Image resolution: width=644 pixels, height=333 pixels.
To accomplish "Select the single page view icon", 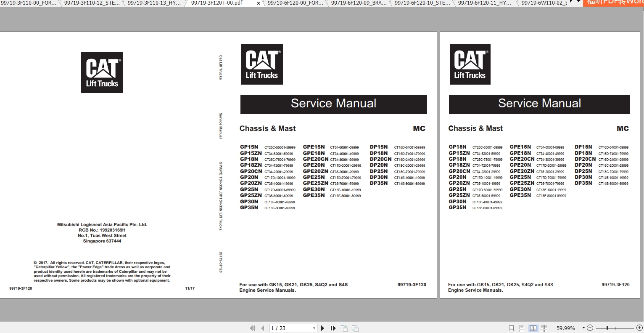I will tap(512, 328).
